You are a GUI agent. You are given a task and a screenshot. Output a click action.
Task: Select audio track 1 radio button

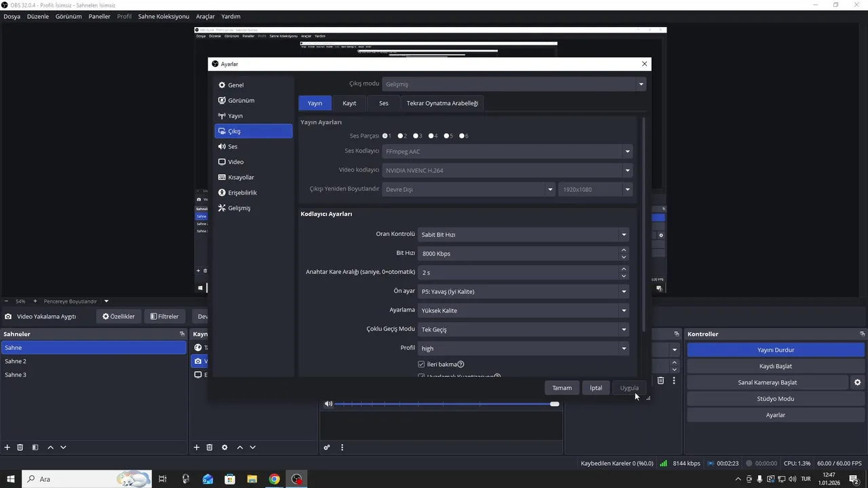(385, 136)
